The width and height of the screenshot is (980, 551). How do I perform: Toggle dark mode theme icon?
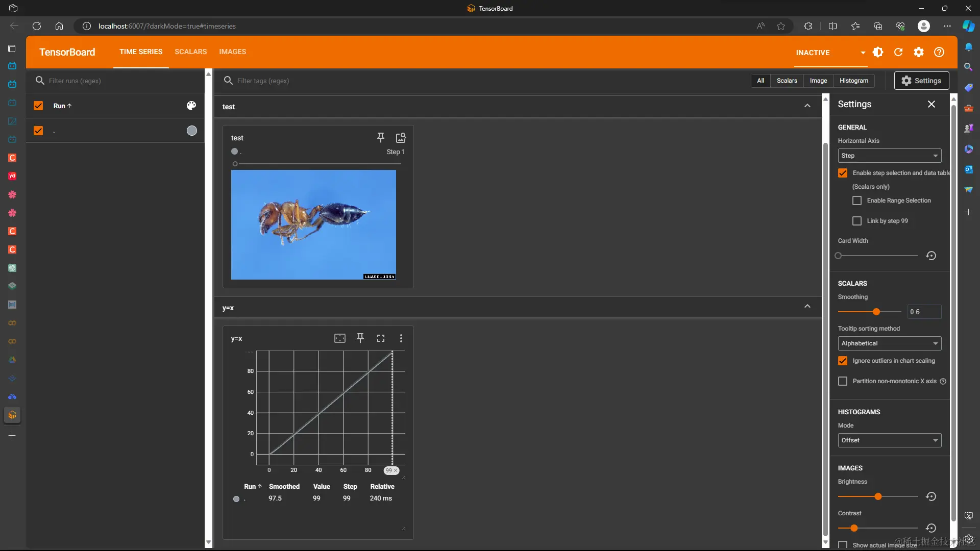(878, 52)
